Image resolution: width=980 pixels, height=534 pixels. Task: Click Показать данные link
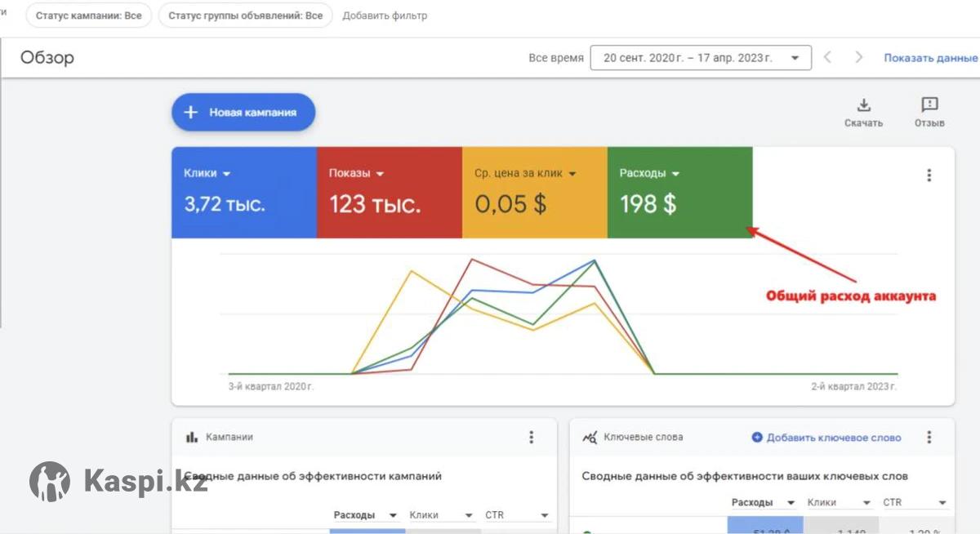[x=930, y=58]
